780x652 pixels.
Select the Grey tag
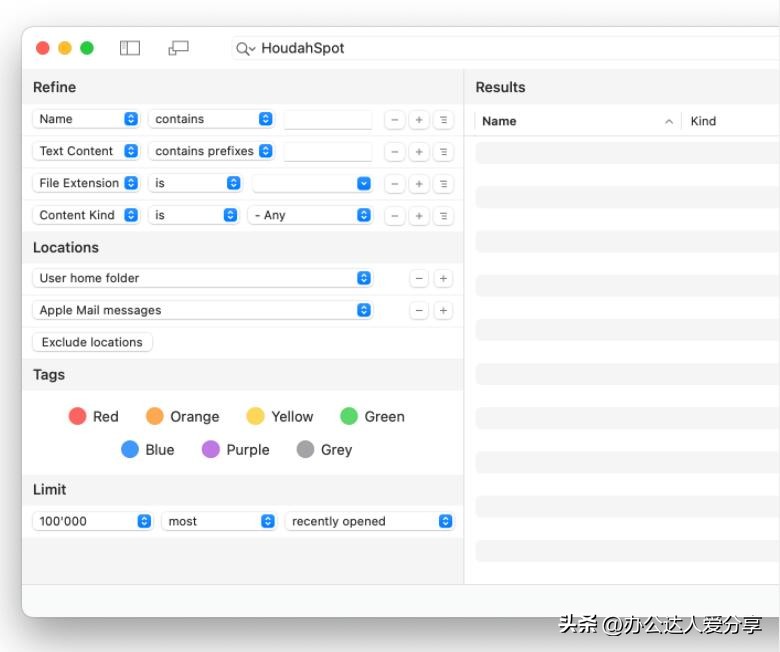(324, 450)
